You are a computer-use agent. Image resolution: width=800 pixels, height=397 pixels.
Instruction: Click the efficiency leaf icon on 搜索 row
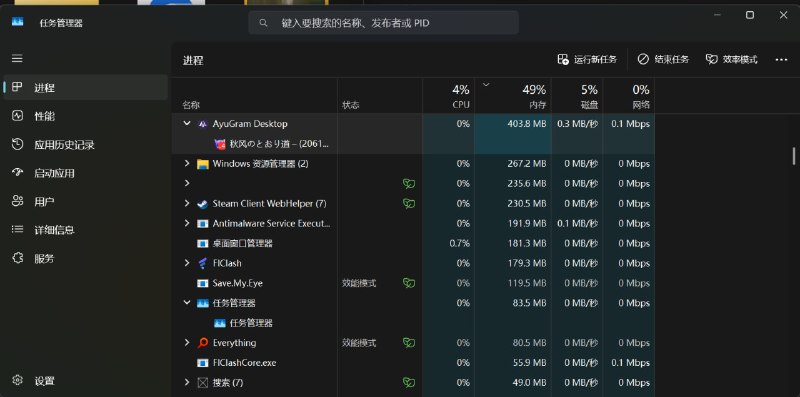[409, 382]
